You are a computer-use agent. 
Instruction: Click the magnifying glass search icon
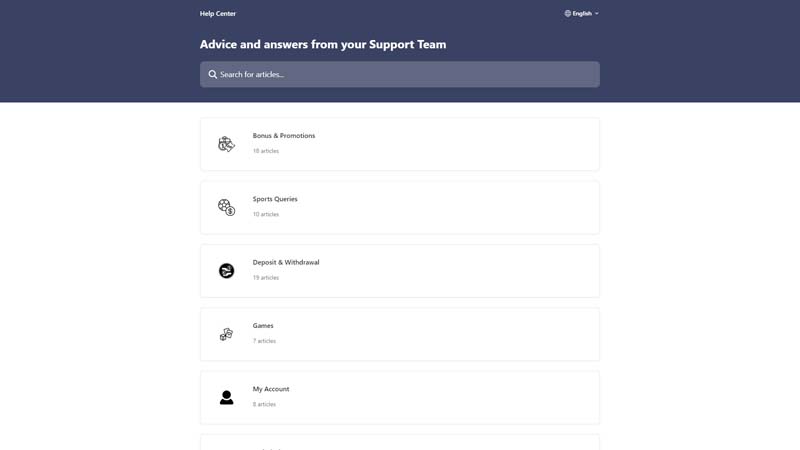click(213, 74)
